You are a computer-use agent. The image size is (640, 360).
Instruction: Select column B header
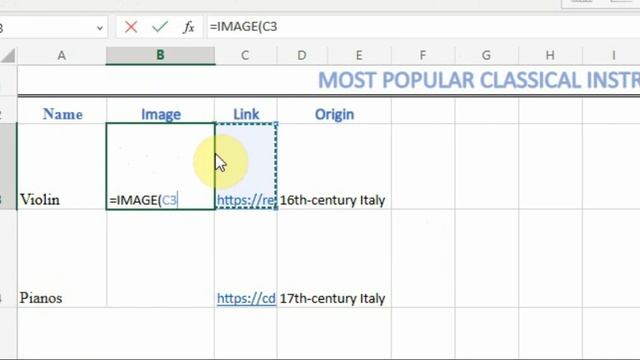[x=160, y=56]
